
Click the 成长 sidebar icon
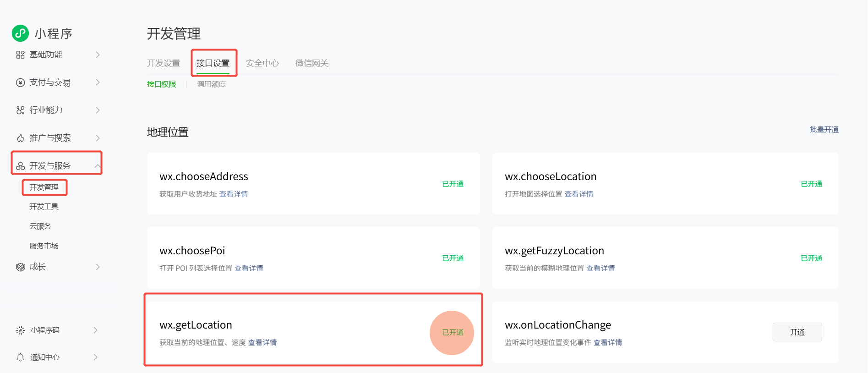coord(20,267)
